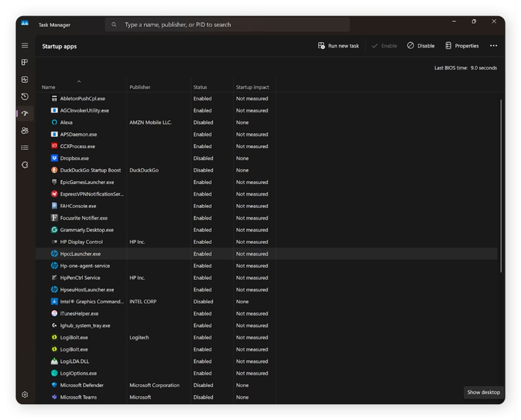Open the Processes page in sidebar
521x420 pixels.
25,63
